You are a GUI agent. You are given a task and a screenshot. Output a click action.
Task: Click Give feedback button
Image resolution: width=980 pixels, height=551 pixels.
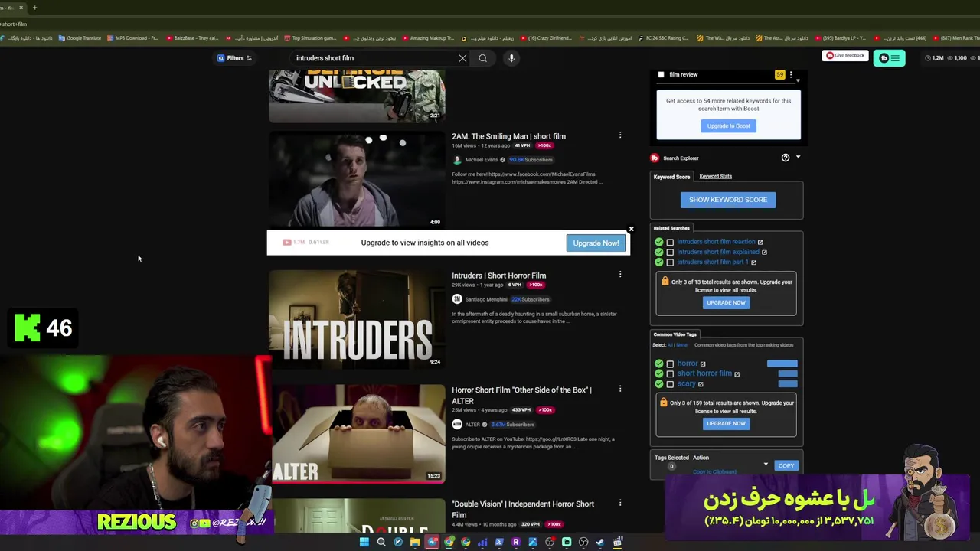pos(844,56)
